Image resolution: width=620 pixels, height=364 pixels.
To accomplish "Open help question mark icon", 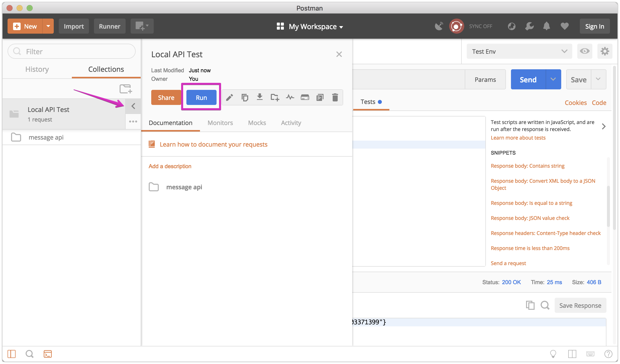I will [x=608, y=354].
